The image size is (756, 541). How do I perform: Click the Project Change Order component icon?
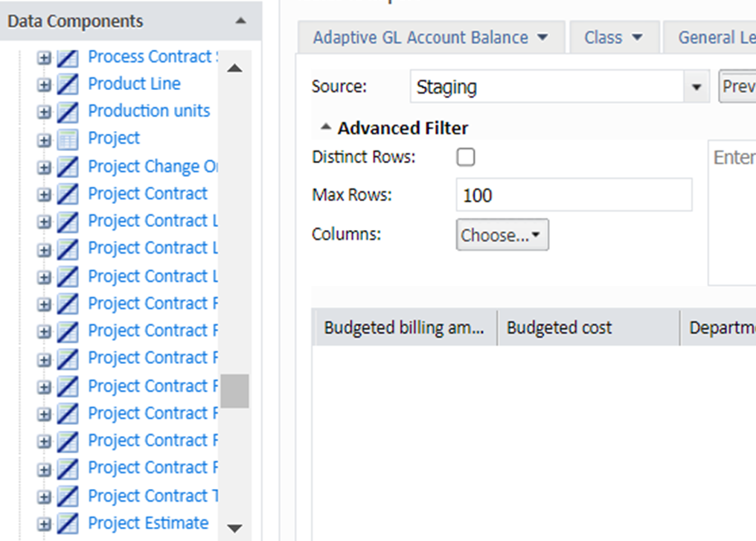point(68,167)
